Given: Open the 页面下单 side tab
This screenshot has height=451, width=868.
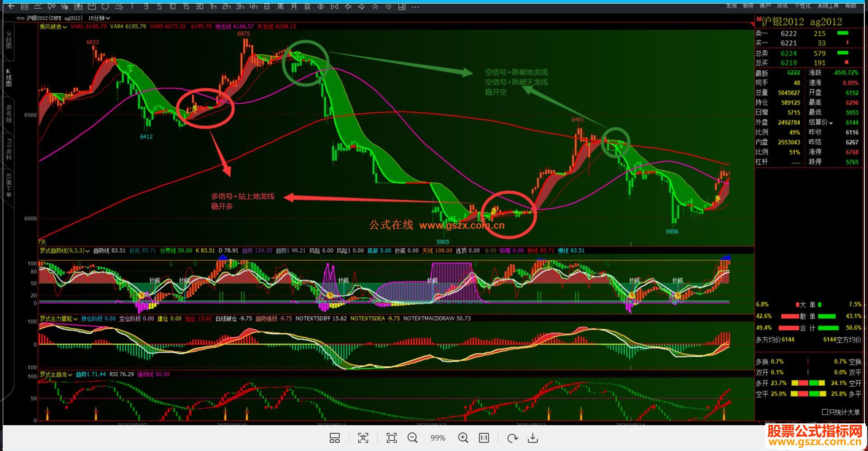Looking at the screenshot, I should coord(9,185).
